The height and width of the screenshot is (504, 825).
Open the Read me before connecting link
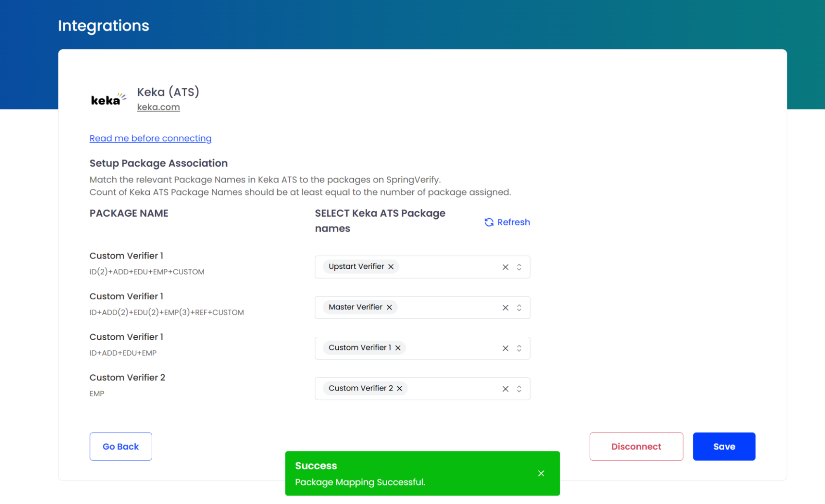[x=150, y=138]
